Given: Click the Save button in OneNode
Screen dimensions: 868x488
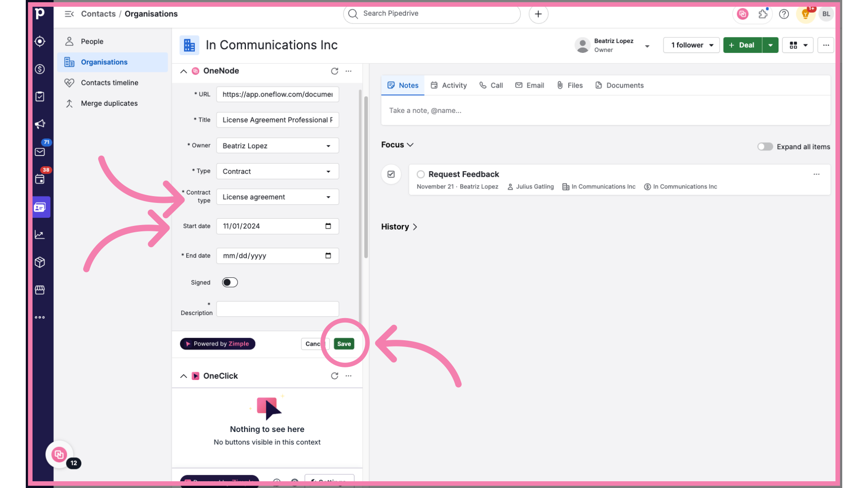Looking at the screenshot, I should [x=344, y=343].
